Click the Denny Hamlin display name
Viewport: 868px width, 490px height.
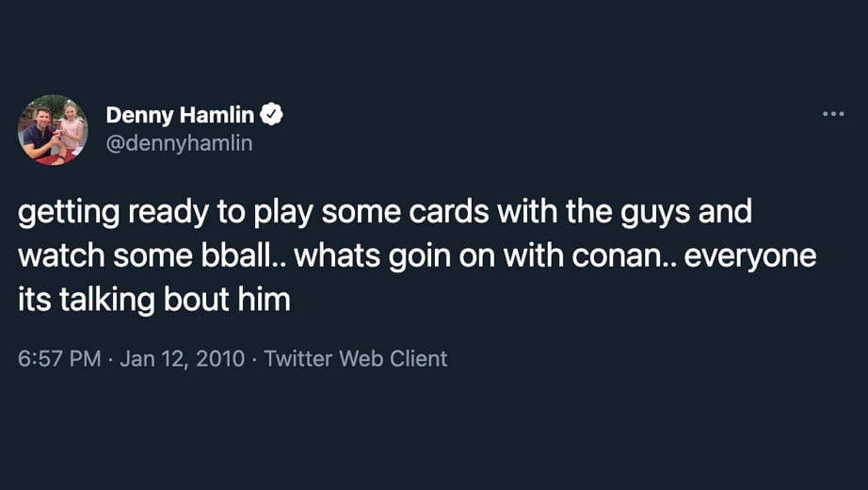pos(180,115)
